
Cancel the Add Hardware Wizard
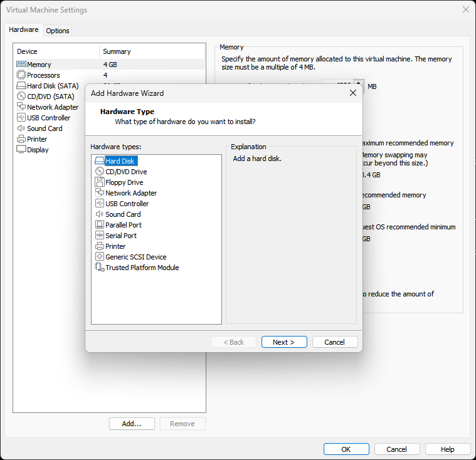[334, 342]
